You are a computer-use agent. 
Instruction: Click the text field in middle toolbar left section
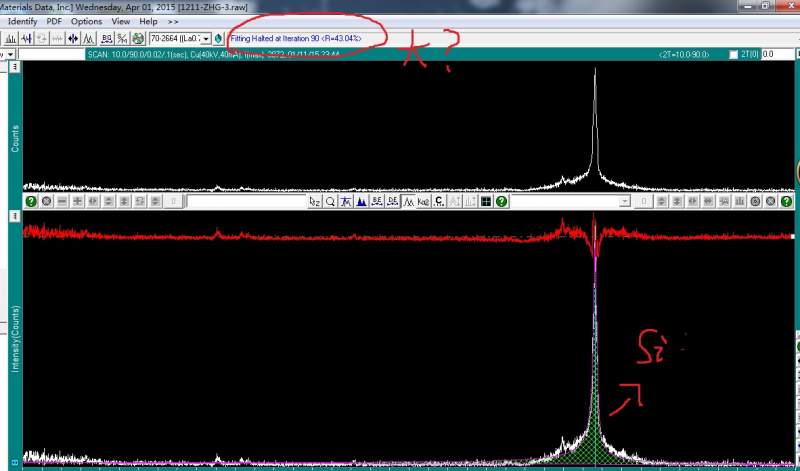pyautogui.click(x=246, y=202)
